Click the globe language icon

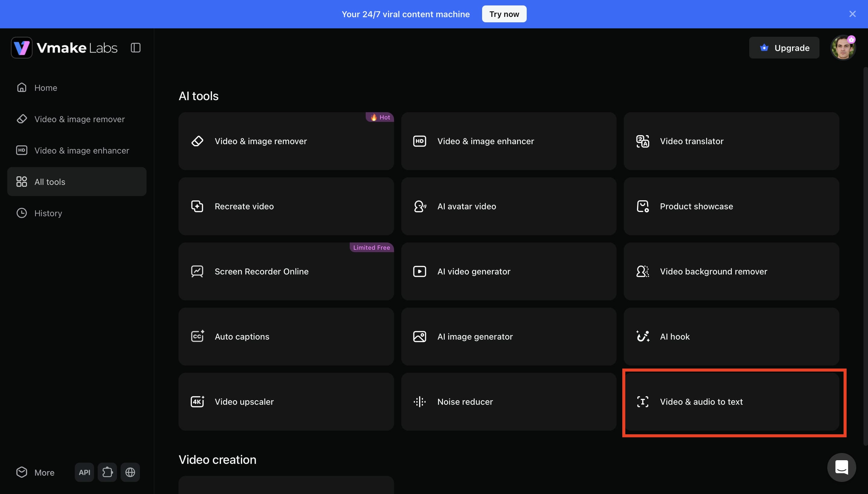point(130,472)
